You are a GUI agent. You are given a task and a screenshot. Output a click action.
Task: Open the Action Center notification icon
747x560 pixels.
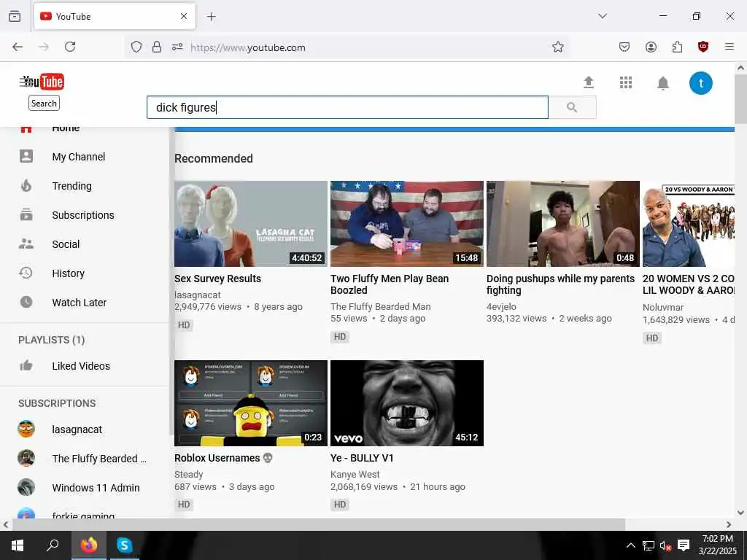pos(684,545)
